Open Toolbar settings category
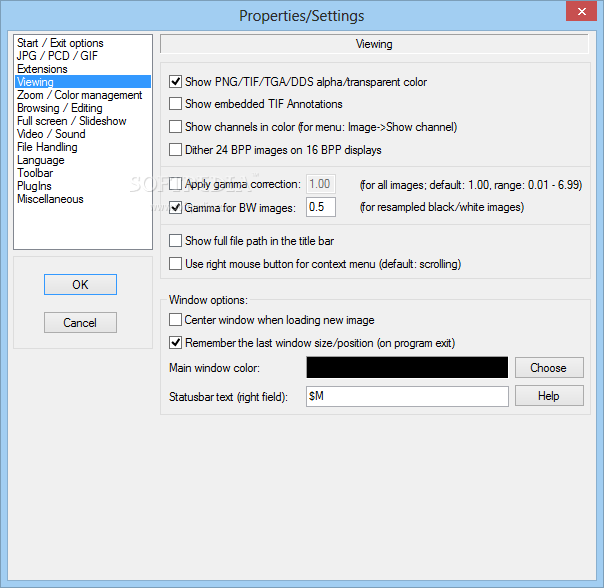604x588 pixels. point(83,173)
